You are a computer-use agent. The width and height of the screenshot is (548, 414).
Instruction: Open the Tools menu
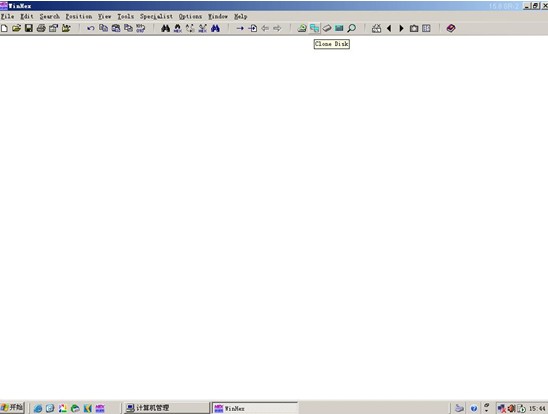click(x=125, y=16)
